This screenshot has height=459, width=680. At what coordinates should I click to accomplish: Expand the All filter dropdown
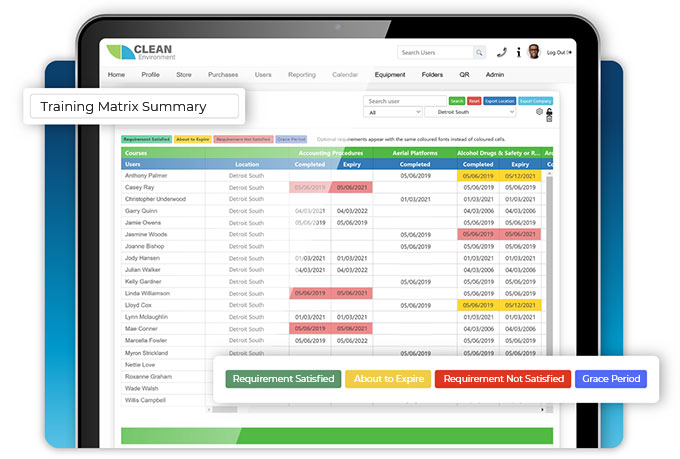point(392,113)
